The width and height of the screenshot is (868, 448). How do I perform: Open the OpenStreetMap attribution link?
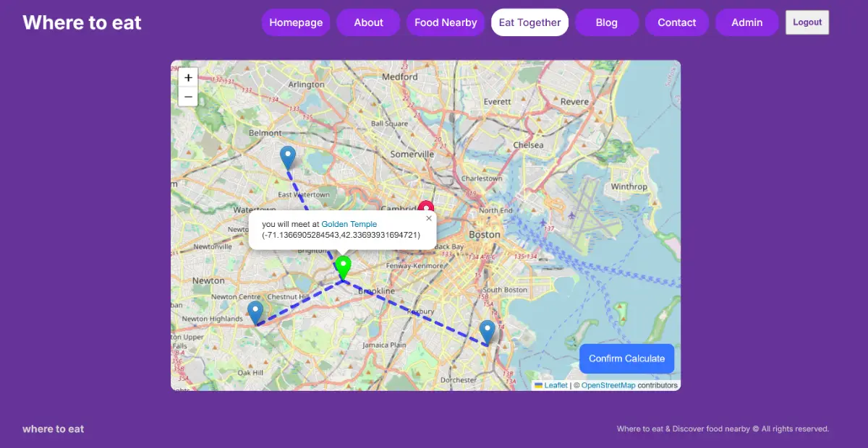[x=608, y=386]
